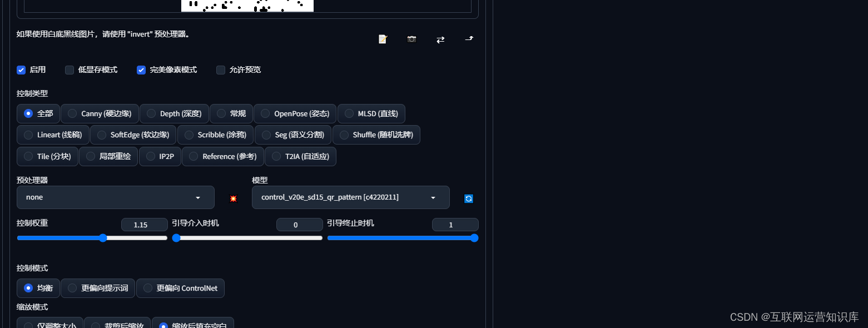Select Reference (参考) control type

coord(223,157)
